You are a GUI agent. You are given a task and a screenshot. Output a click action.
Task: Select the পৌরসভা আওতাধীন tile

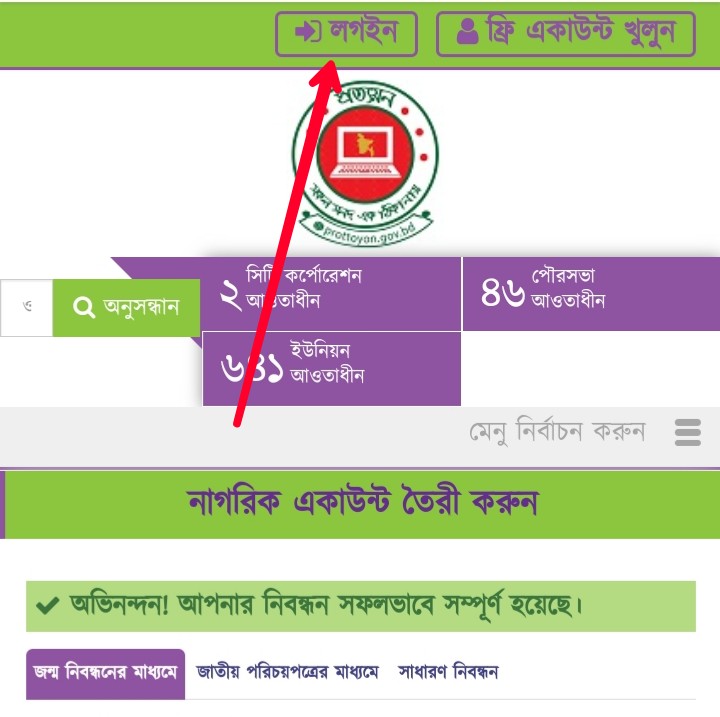coord(591,294)
